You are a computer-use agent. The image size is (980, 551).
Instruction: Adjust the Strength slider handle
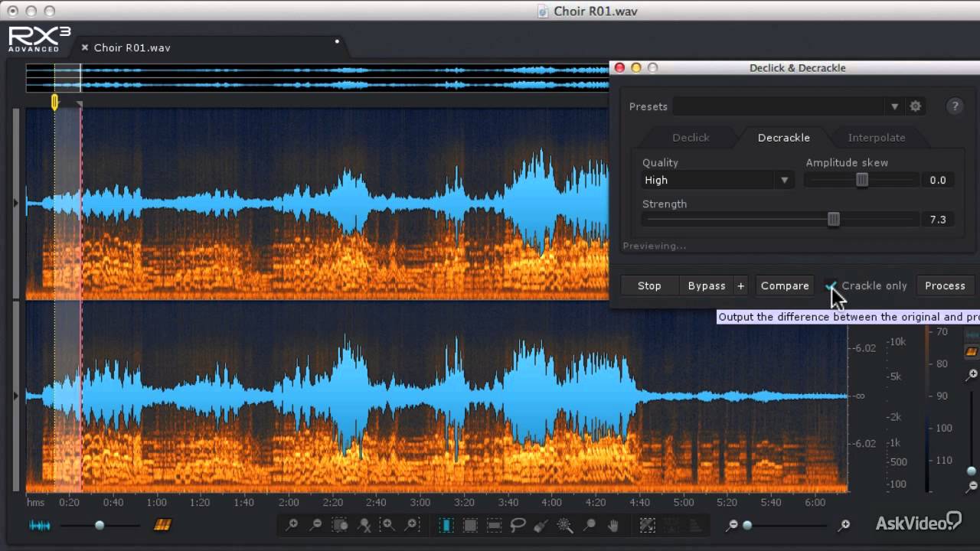834,220
